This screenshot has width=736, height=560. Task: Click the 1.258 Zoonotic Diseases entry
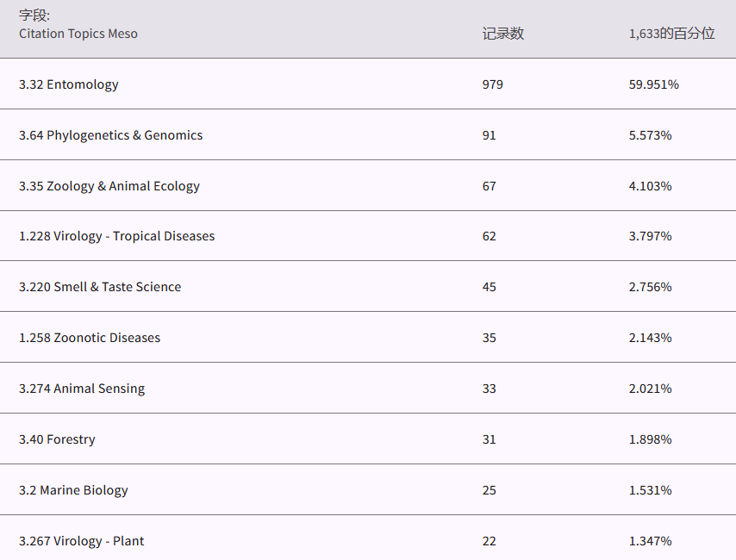pos(90,338)
